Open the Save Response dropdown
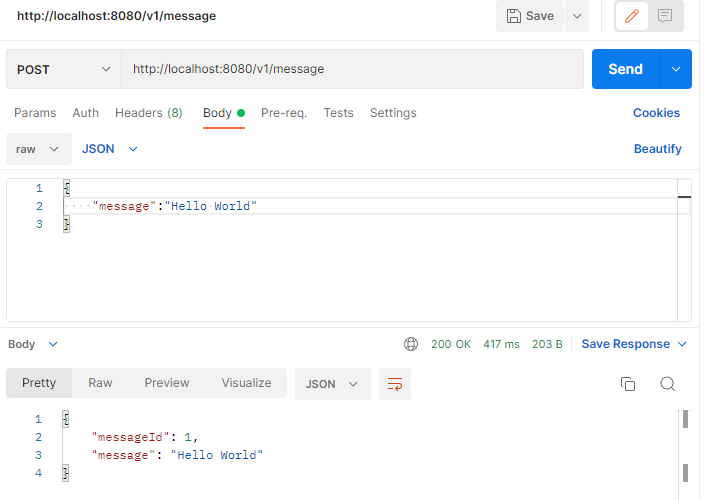 point(634,344)
